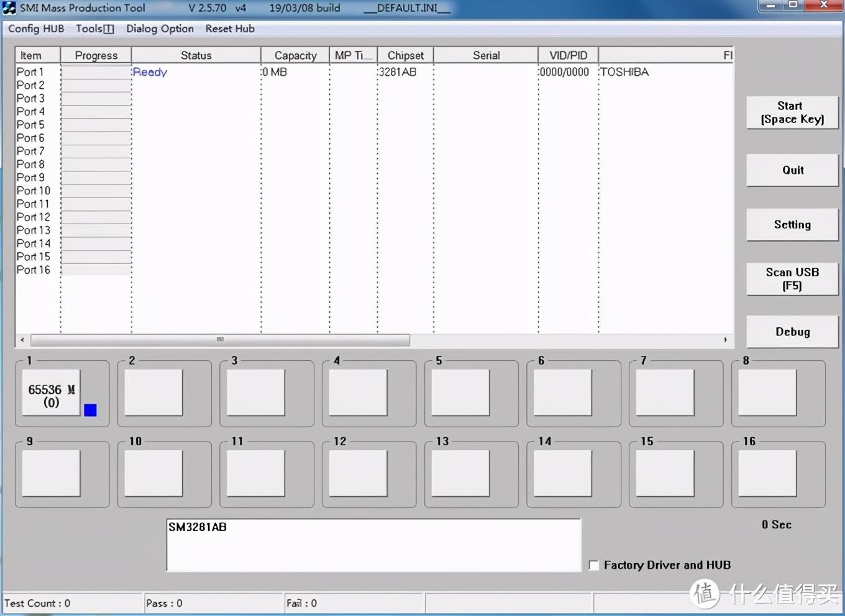Click the right scroll arrow of port list
This screenshot has width=845, height=616.
725,340
